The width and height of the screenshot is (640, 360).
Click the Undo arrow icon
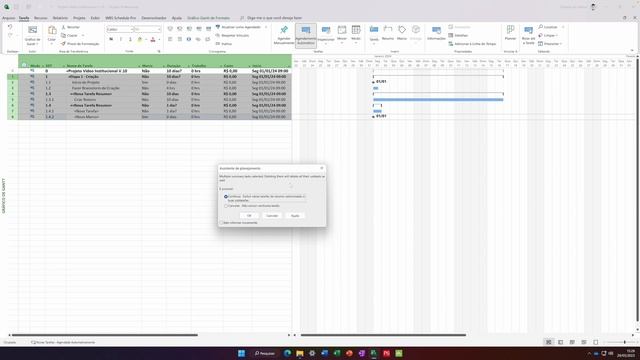point(10,27)
